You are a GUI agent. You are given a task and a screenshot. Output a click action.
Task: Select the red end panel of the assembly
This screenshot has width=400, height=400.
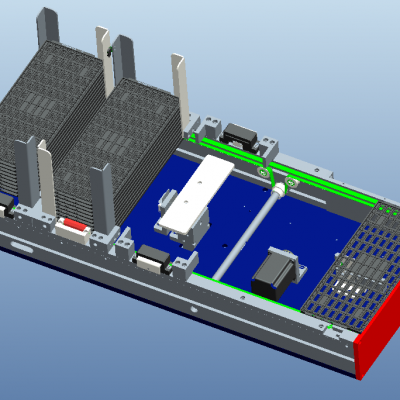[x=377, y=333]
